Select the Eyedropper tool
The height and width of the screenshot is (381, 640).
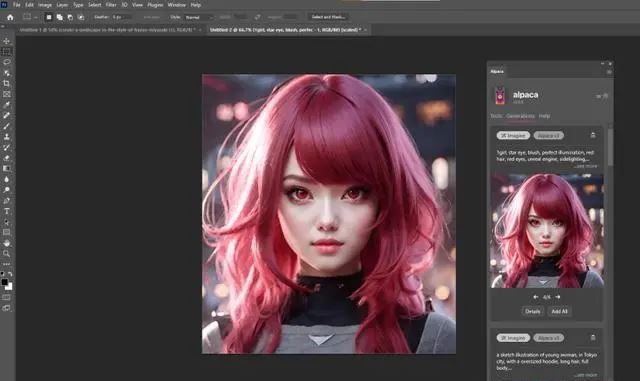pyautogui.click(x=7, y=105)
